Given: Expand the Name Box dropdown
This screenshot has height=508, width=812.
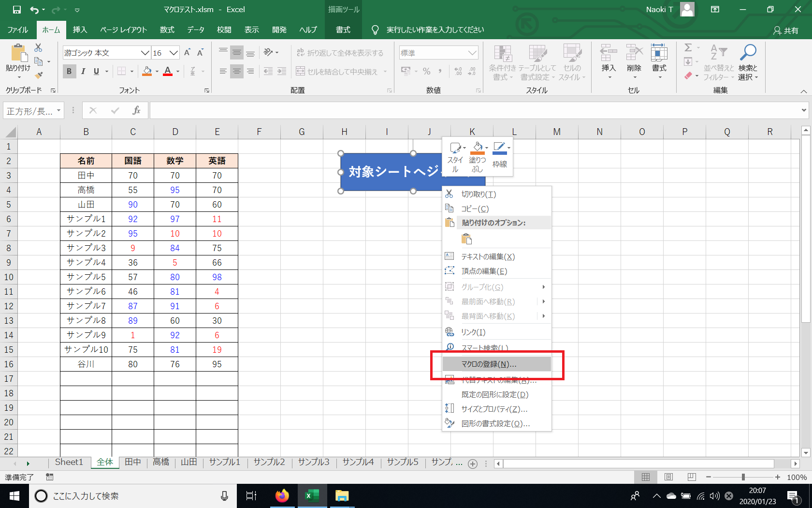Looking at the screenshot, I should click(58, 111).
